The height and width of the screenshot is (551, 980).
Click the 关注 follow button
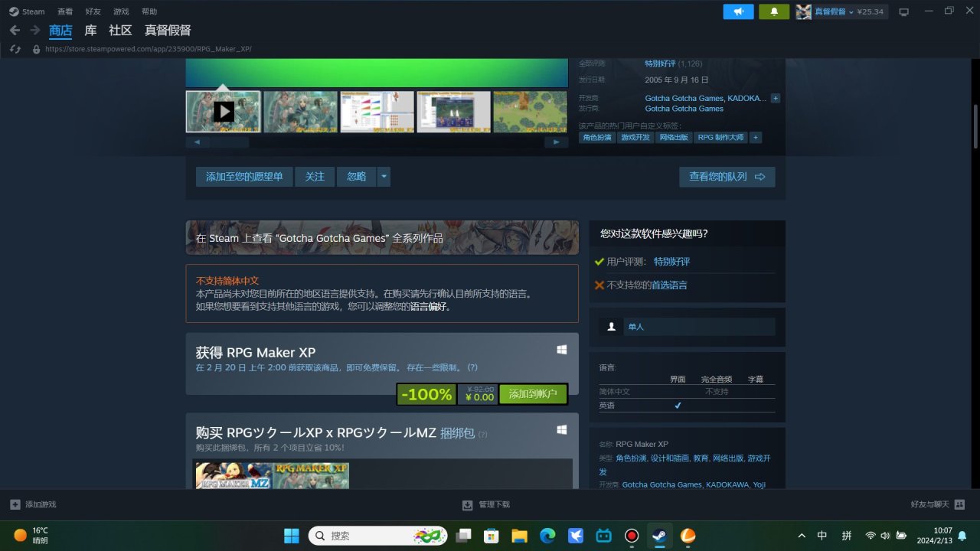(315, 177)
